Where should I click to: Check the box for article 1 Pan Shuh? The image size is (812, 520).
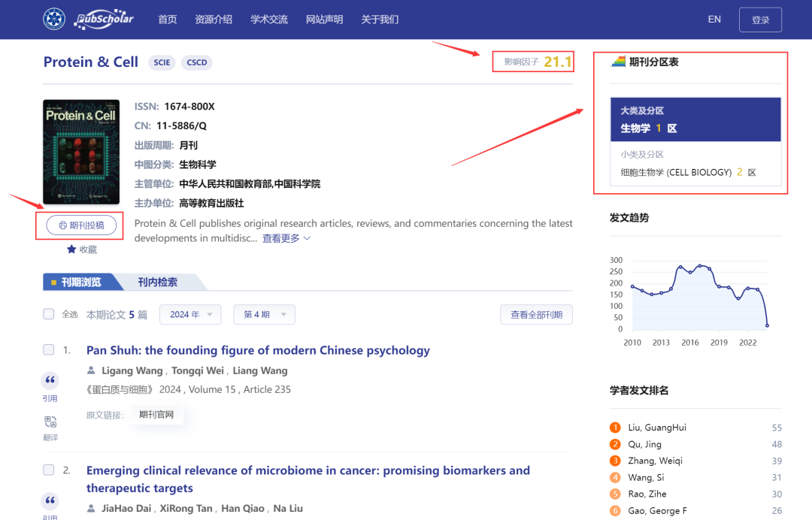pos(49,349)
